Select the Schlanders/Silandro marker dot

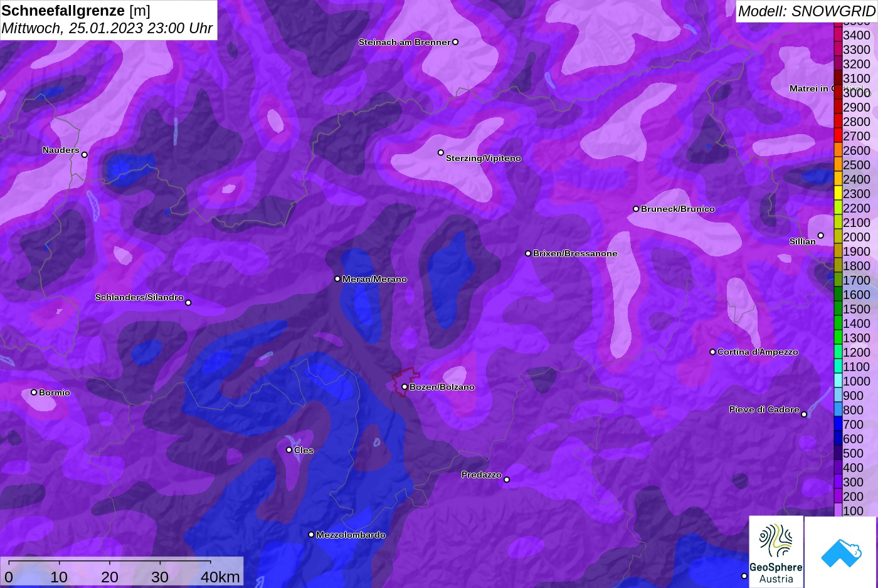point(188,303)
